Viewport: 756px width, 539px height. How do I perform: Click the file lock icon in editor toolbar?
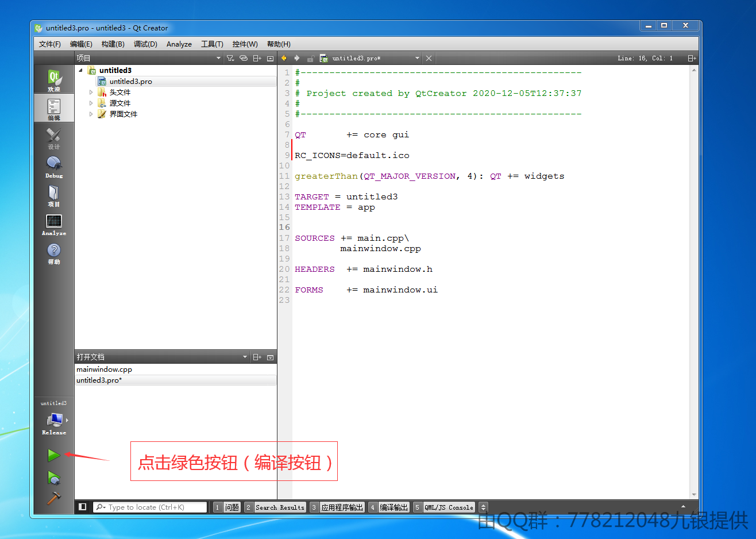pos(310,59)
